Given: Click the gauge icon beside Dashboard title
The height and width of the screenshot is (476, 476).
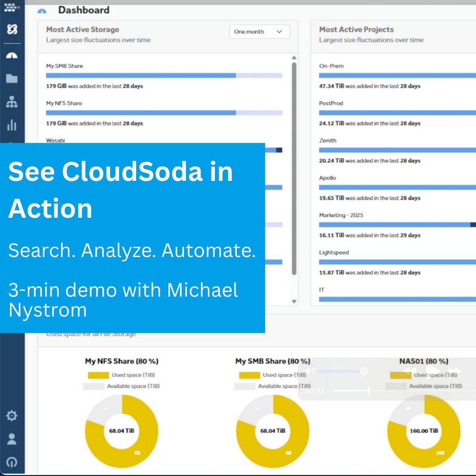Looking at the screenshot, I should 42,11.
